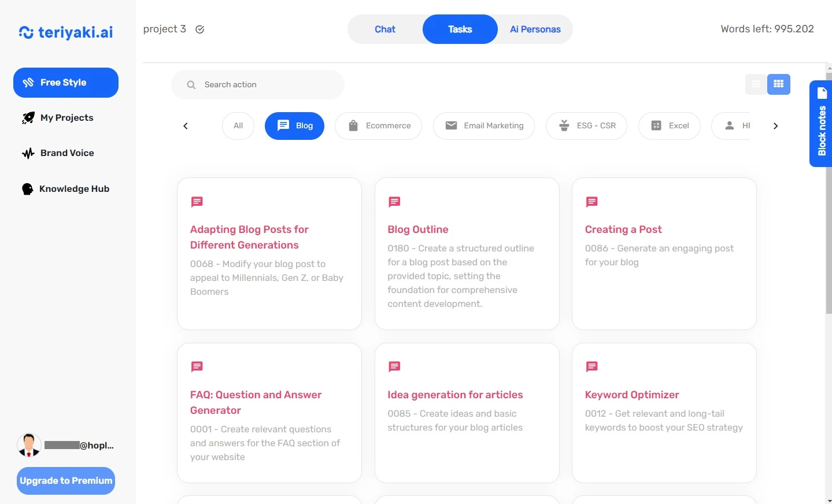Click the Free Style button
The height and width of the screenshot is (504, 832).
[x=66, y=83]
